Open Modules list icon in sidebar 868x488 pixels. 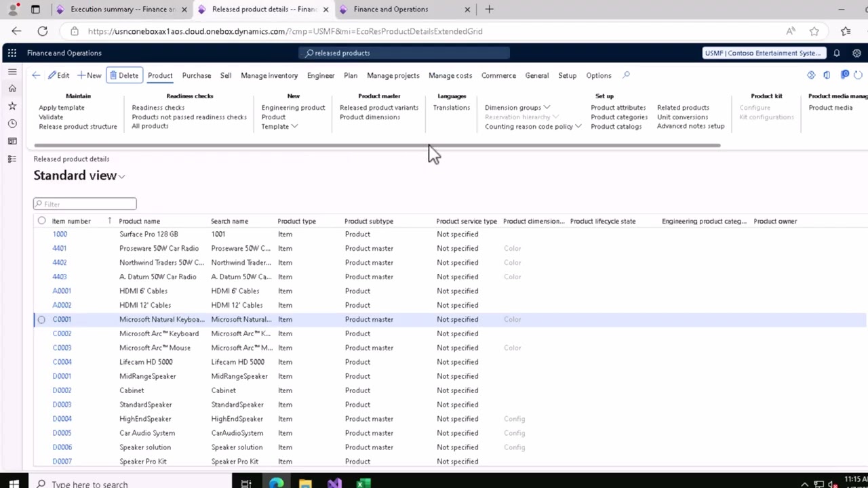(x=12, y=159)
